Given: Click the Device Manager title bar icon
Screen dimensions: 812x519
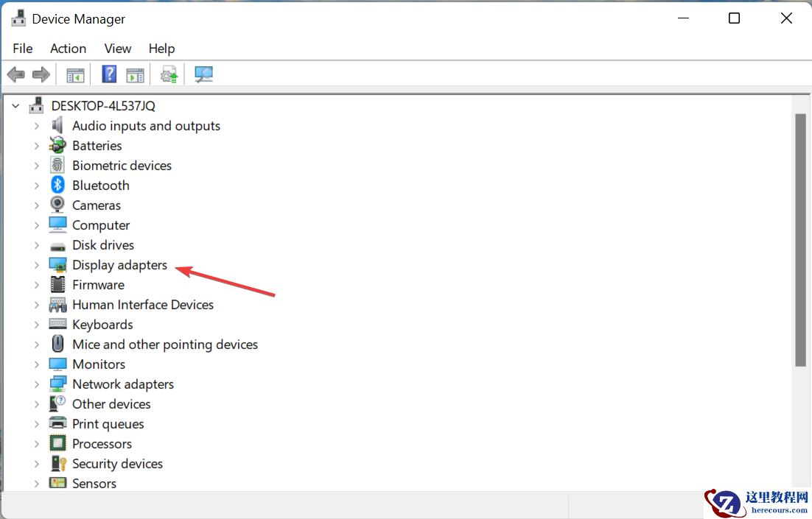Looking at the screenshot, I should pyautogui.click(x=18, y=18).
